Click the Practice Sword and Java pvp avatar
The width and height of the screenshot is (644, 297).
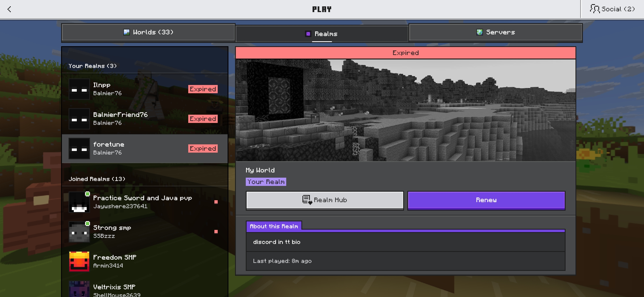point(79,202)
